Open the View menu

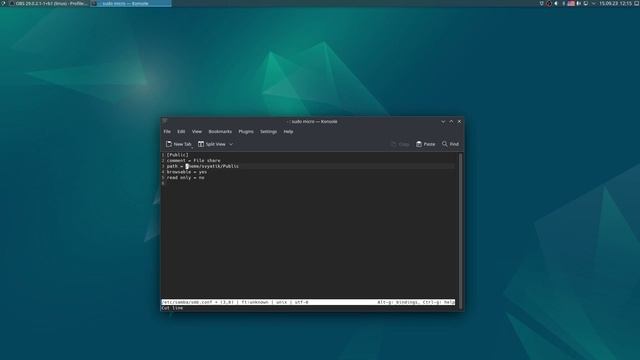point(197,131)
